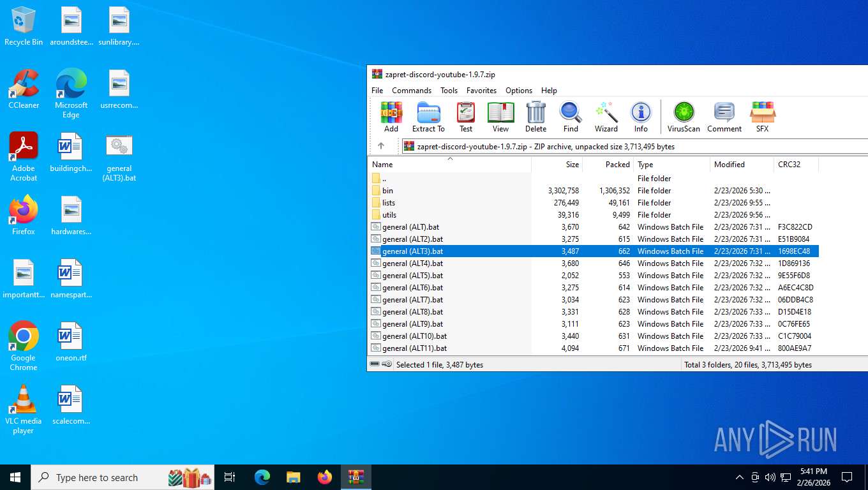Run VirusScan from the toolbar

click(684, 117)
